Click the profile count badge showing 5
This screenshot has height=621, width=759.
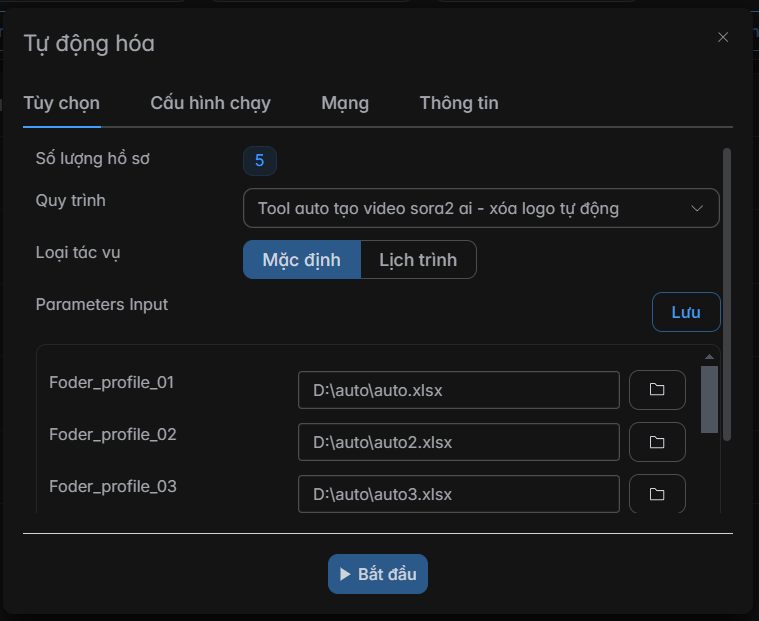[x=259, y=161]
